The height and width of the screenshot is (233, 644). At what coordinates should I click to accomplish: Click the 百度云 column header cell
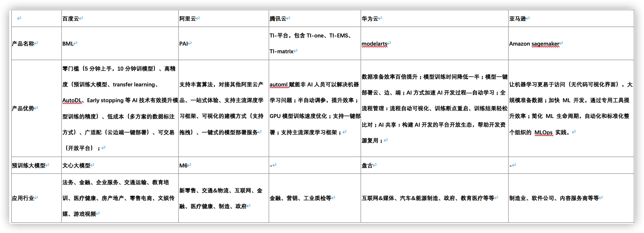pos(120,18)
